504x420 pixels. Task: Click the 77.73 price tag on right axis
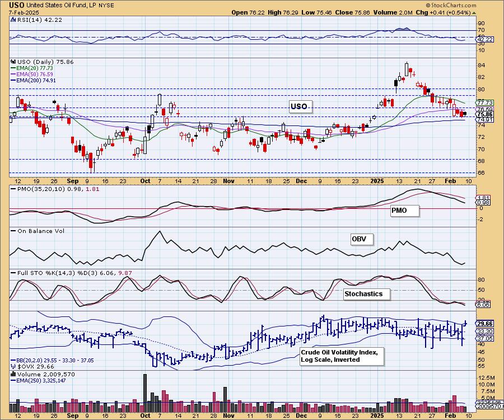(485, 103)
